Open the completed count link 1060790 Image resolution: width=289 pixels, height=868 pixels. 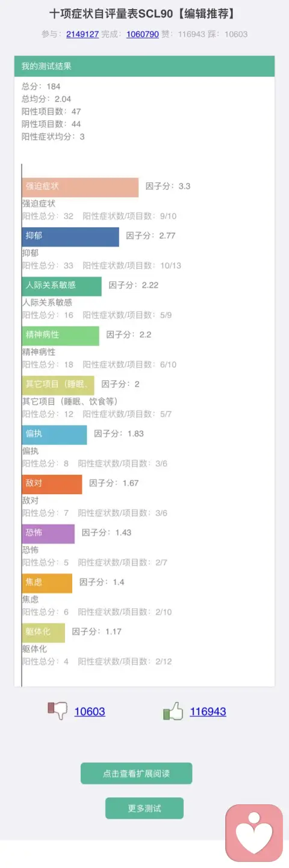(x=143, y=34)
